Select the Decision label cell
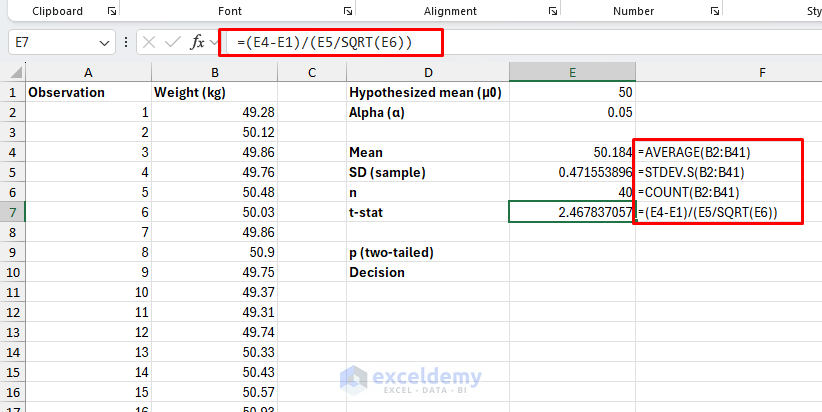The width and height of the screenshot is (822, 412). 428,272
